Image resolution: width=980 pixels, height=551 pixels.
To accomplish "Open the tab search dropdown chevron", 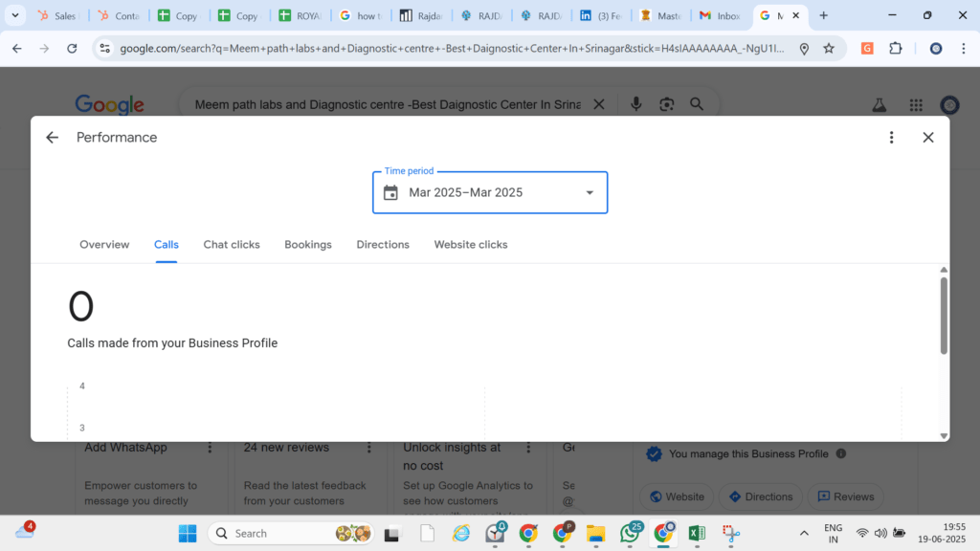I will [x=15, y=15].
